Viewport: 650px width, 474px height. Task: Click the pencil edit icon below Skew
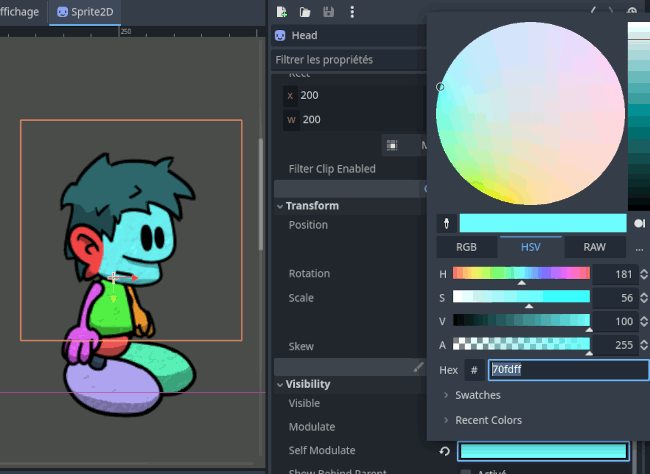coord(418,367)
